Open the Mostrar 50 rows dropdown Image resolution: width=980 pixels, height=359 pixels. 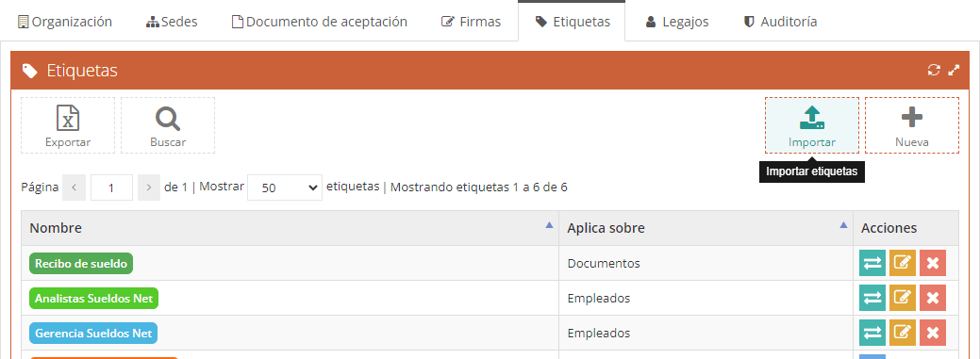(285, 188)
